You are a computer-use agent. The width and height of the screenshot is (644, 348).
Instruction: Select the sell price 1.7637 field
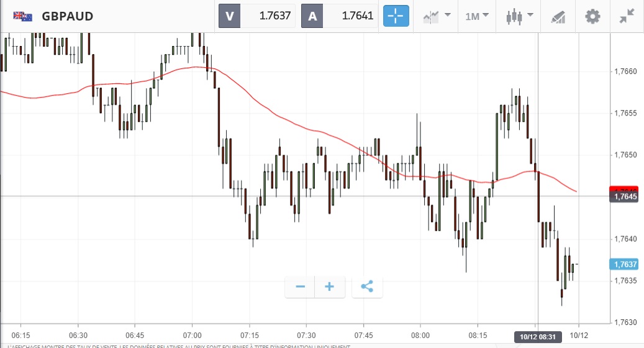tap(268, 16)
